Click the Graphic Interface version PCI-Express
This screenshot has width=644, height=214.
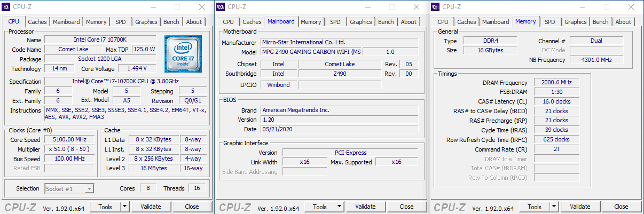click(x=350, y=153)
